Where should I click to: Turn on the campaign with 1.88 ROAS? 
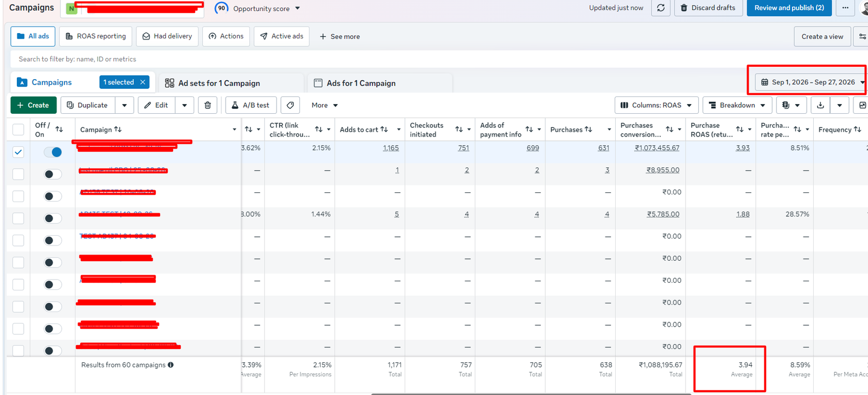click(53, 218)
